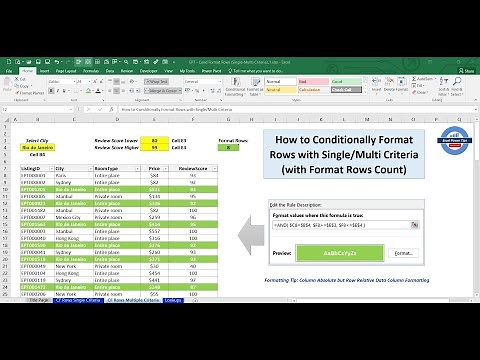
Task: Apply the Calculation cell style
Action: [x=313, y=90]
